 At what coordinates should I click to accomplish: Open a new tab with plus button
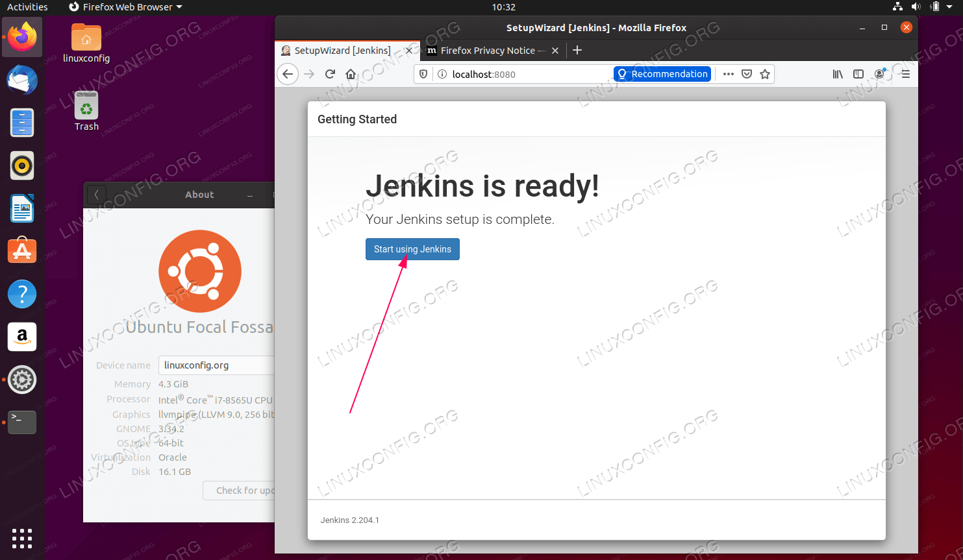tap(577, 50)
